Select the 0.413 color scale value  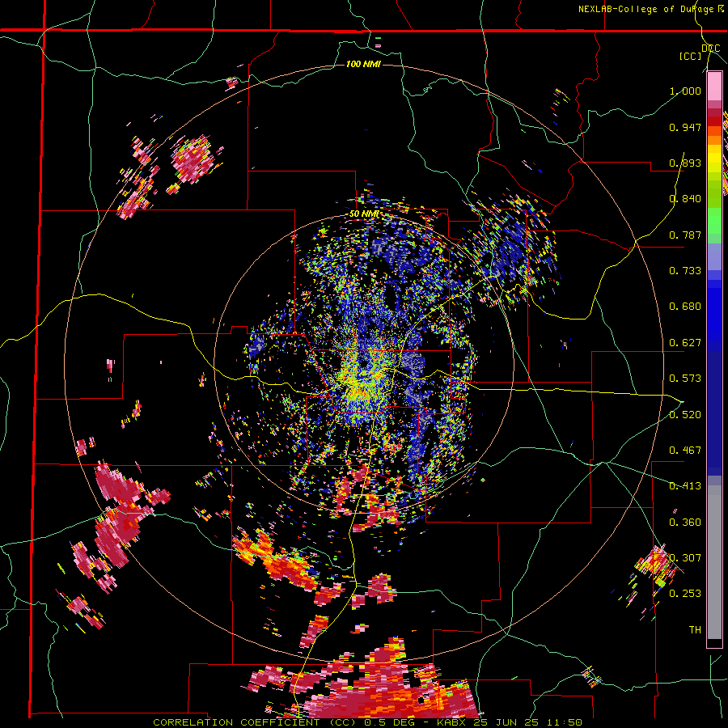pyautogui.click(x=685, y=486)
